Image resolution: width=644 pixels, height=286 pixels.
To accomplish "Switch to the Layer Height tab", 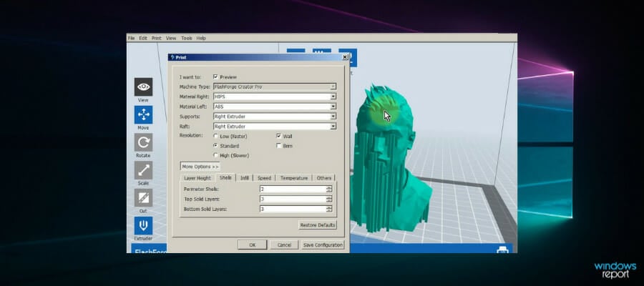I will tap(197, 178).
